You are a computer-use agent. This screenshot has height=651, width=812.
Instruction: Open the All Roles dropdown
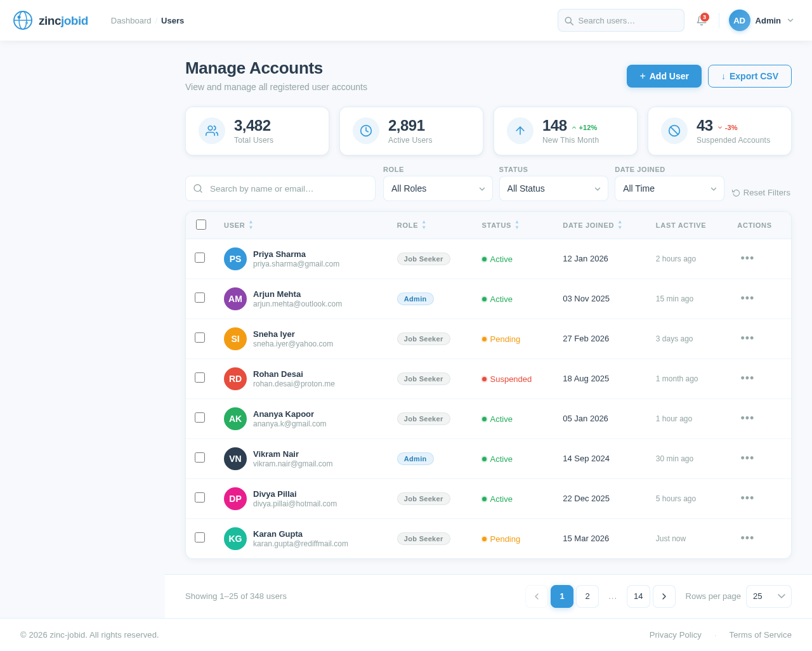[438, 188]
